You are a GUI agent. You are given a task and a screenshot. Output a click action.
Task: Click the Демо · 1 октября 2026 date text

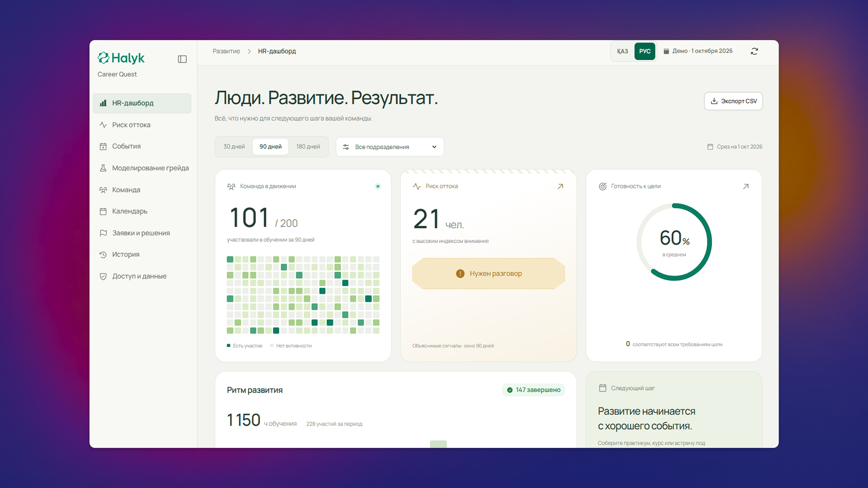tap(702, 51)
